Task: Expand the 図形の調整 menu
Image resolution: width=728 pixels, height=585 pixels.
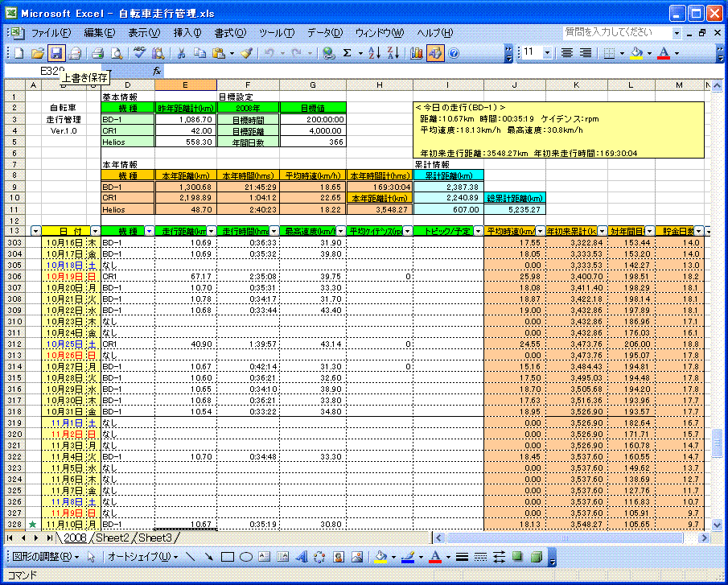Action: [x=45, y=557]
